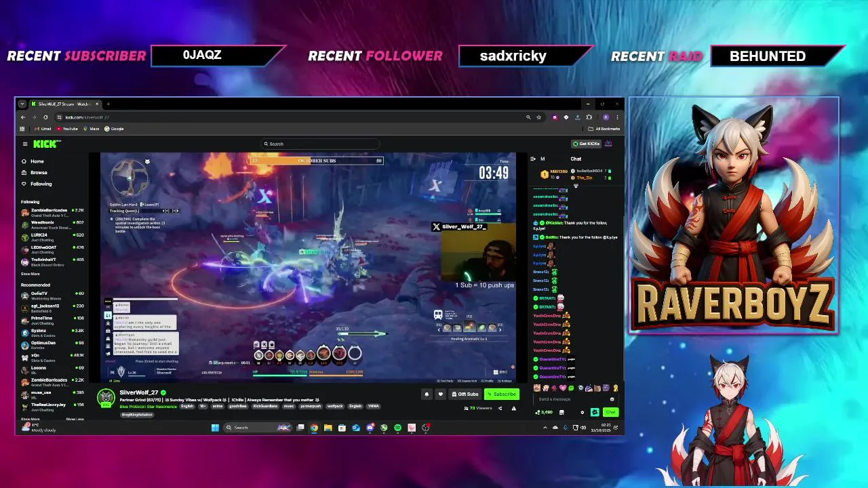
Task: Open OptimusDan channel in Recommended
Action: (53, 344)
